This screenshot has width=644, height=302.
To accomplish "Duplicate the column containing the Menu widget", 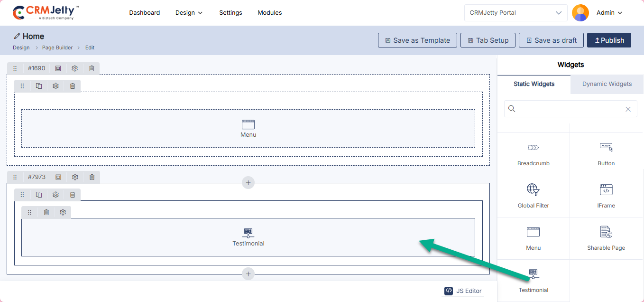I will click(39, 86).
